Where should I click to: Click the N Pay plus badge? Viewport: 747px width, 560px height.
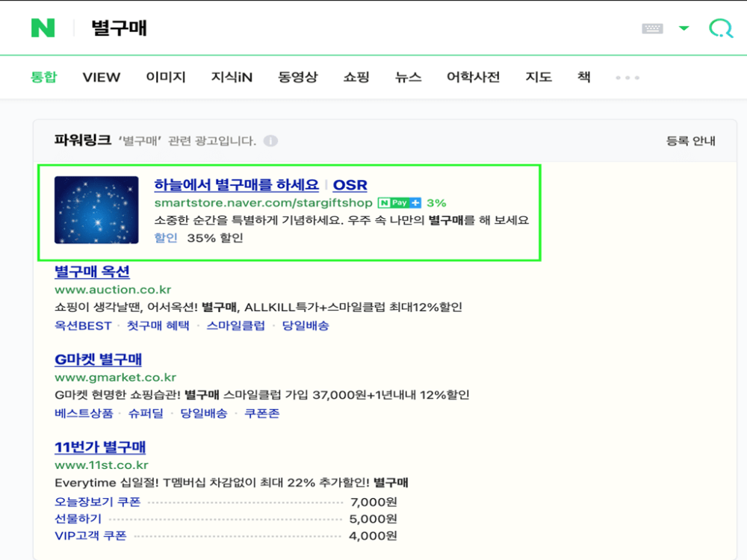[x=399, y=203]
